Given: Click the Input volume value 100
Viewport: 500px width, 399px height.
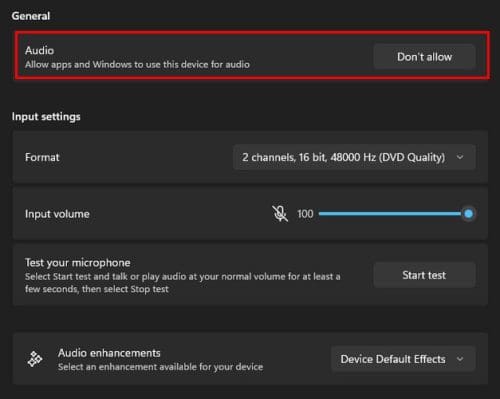Looking at the screenshot, I should pos(305,214).
